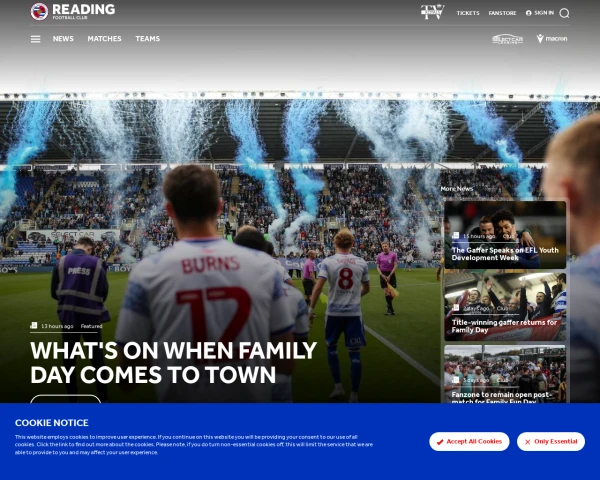Open the TV channel logo icon

[432, 12]
